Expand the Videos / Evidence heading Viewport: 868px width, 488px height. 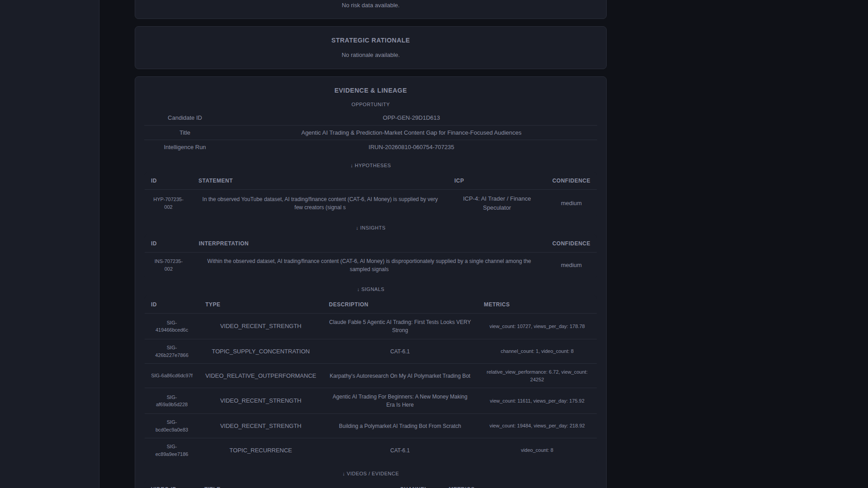click(370, 474)
